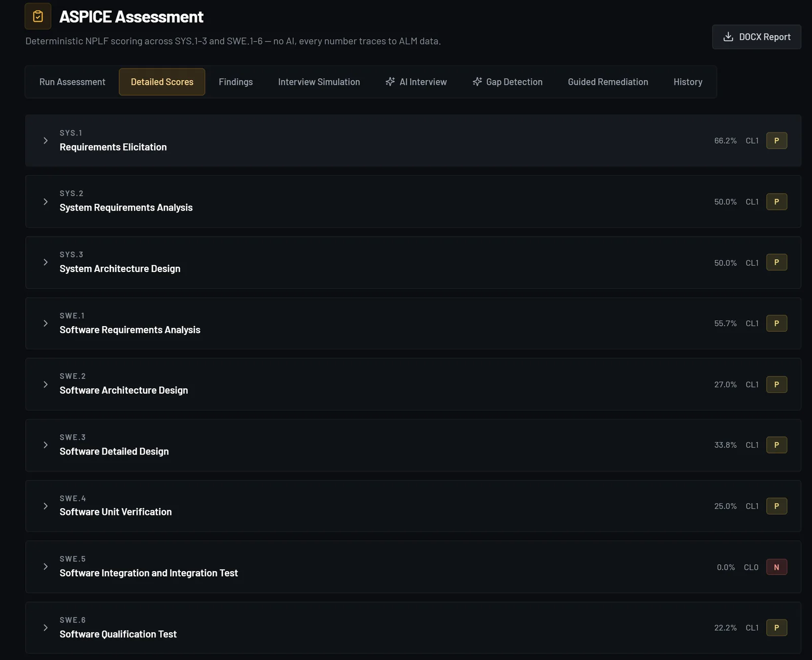The width and height of the screenshot is (812, 660).
Task: Expand the SYS.3 System Architecture Design chevron
Action: pyautogui.click(x=46, y=262)
